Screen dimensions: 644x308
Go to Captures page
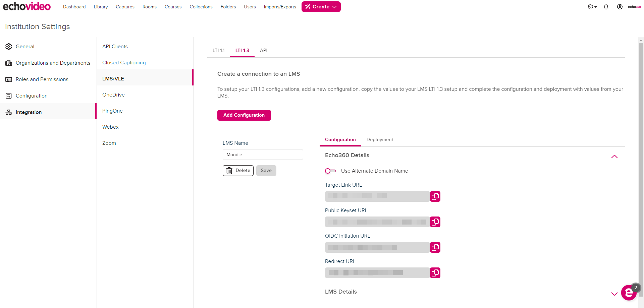(125, 7)
